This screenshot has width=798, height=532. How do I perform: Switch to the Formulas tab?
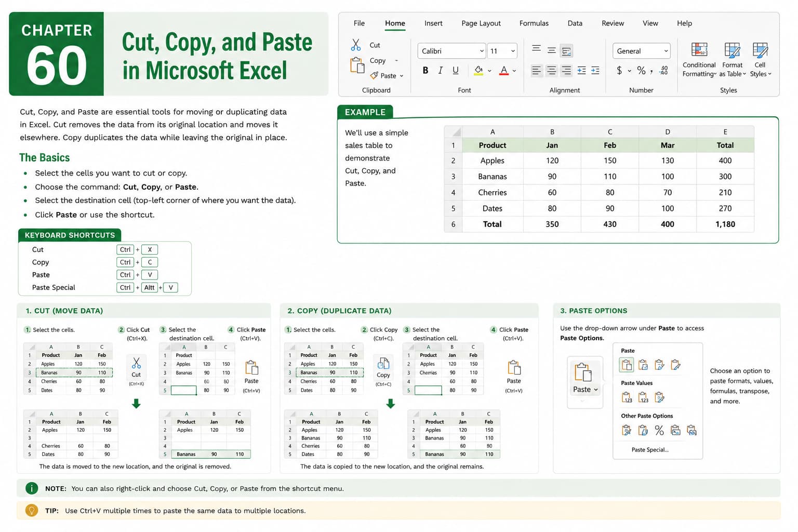[x=534, y=23]
